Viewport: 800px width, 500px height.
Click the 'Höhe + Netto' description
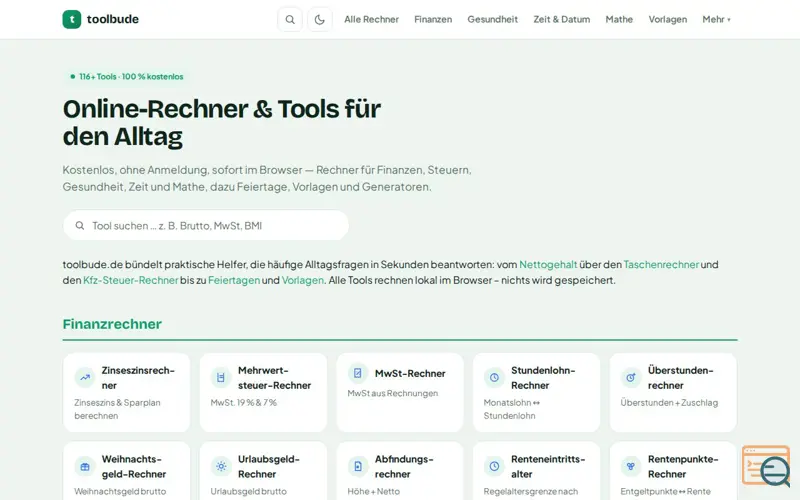pyautogui.click(x=373, y=491)
